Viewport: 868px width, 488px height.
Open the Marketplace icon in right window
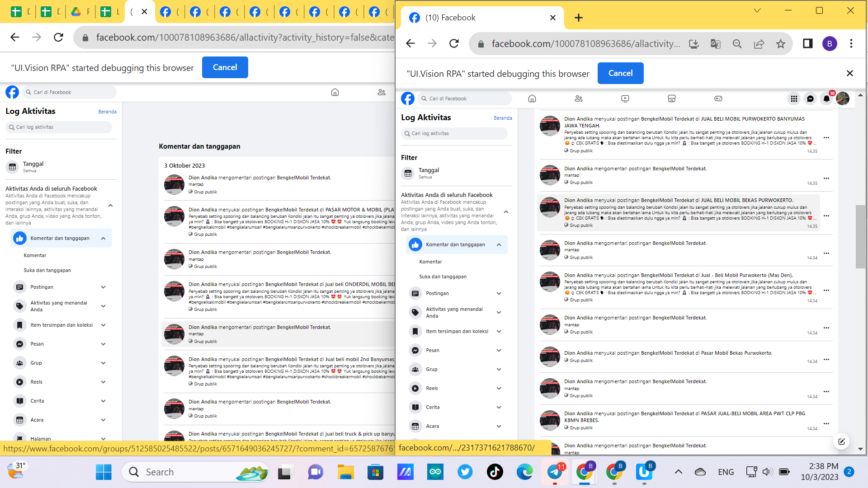pos(672,99)
